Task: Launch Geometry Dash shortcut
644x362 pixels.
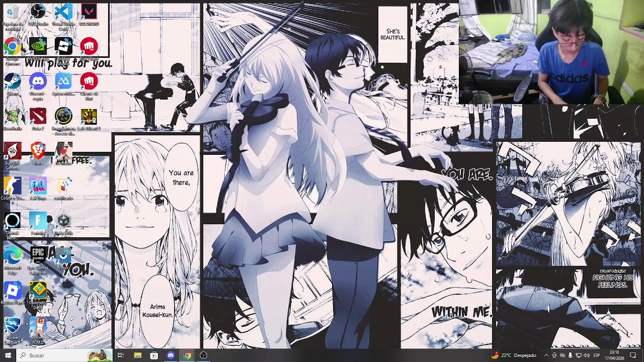Action: pyautogui.click(x=38, y=296)
